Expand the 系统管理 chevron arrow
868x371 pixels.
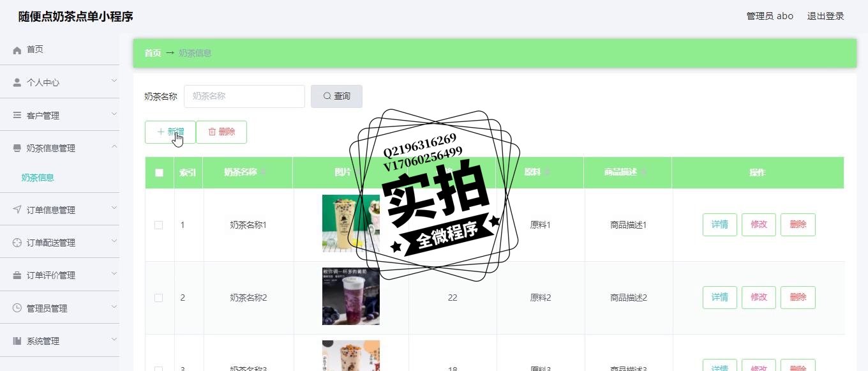pos(114,340)
